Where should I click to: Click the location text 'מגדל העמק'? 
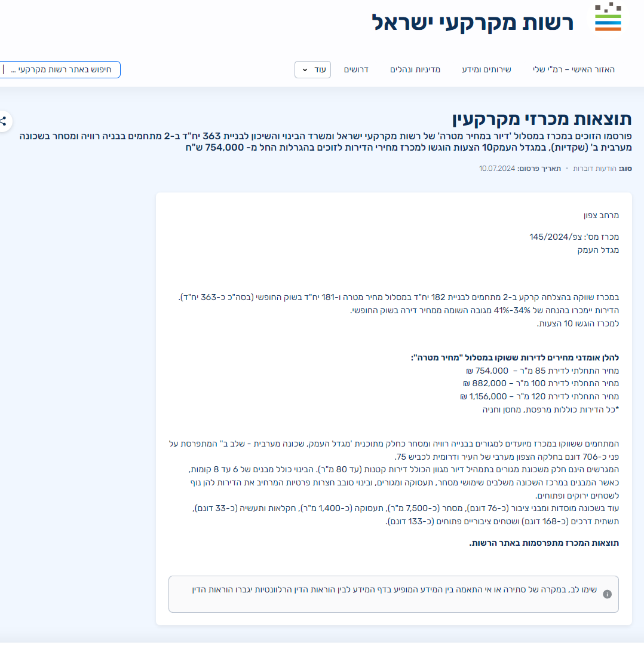(x=598, y=250)
